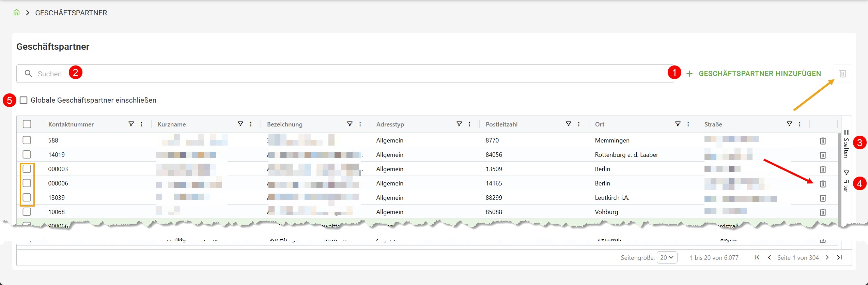The height and width of the screenshot is (285, 868).
Task: Open filter icon in Postleitzahl column
Action: pyautogui.click(x=568, y=124)
